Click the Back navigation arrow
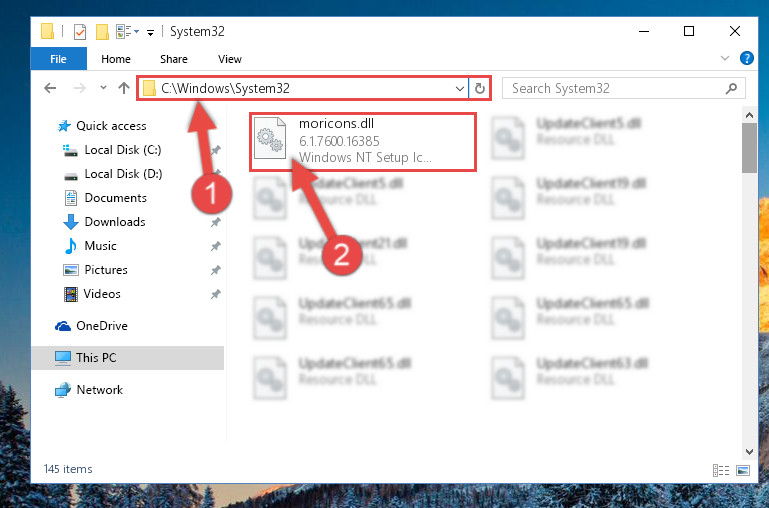769x508 pixels. (x=50, y=88)
